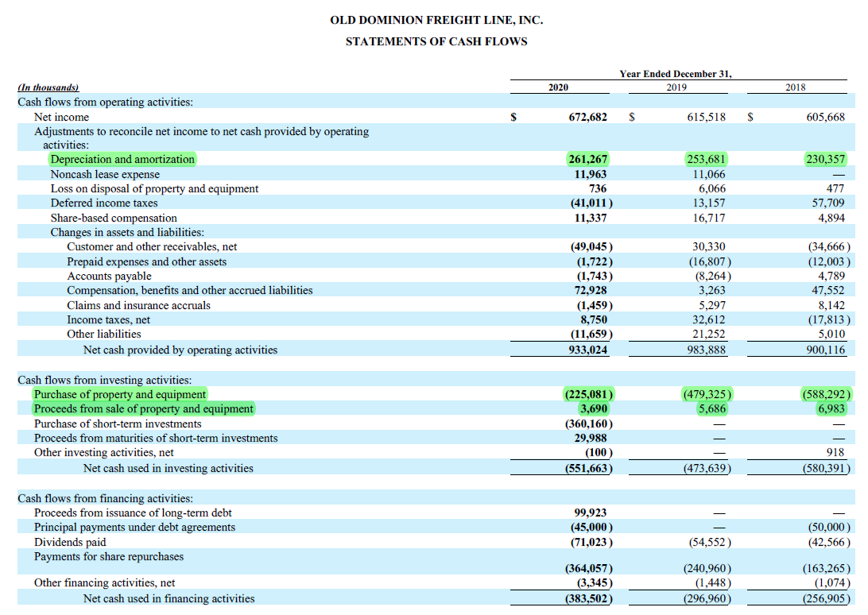
Task: Click 'Claims and insurance accruals' label
Action: click(138, 306)
